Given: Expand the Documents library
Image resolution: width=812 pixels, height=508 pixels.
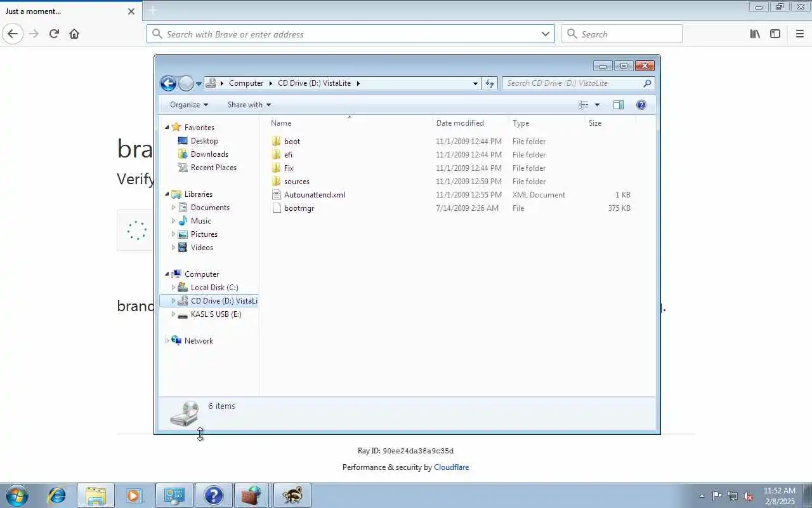Looking at the screenshot, I should (173, 208).
